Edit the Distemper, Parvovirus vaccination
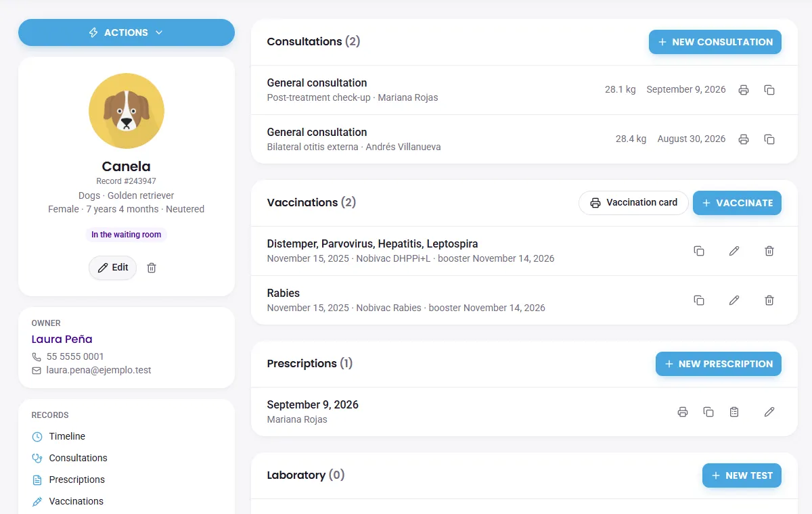The image size is (812, 514). [734, 251]
